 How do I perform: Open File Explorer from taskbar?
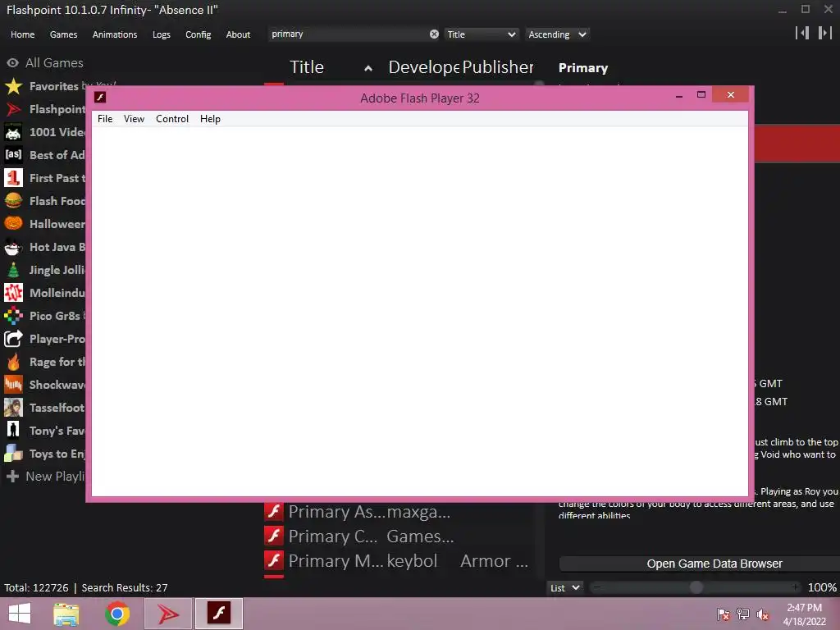[66, 614]
